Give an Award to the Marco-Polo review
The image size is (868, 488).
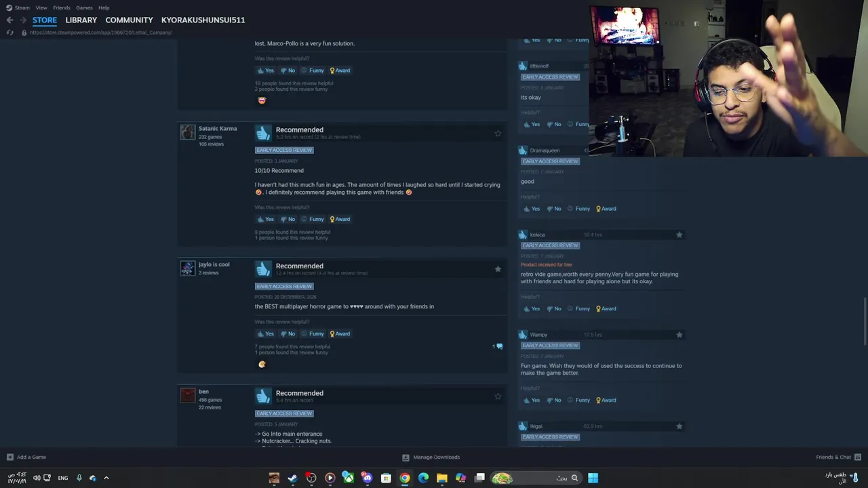point(340,70)
